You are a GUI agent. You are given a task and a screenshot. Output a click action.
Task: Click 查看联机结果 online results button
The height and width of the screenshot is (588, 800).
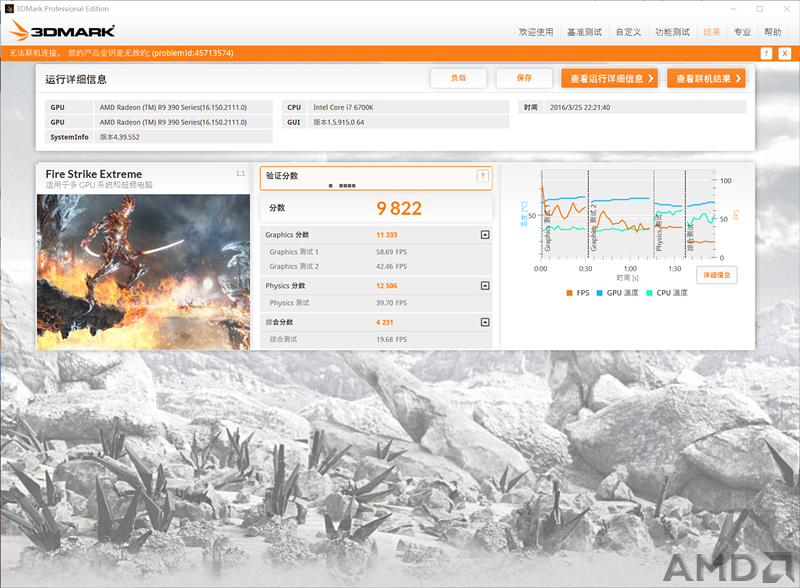(x=706, y=79)
